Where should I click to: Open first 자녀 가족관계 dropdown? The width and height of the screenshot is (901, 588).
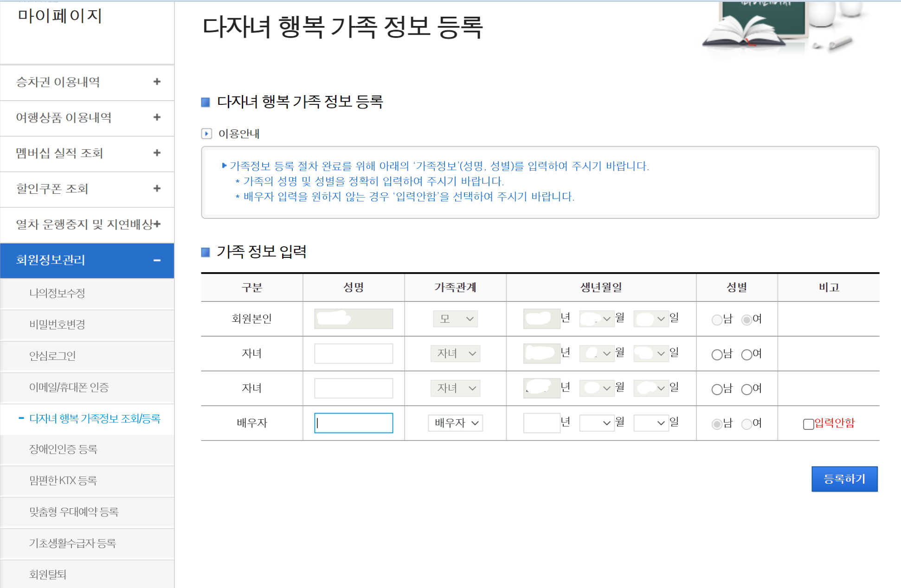[x=455, y=354]
